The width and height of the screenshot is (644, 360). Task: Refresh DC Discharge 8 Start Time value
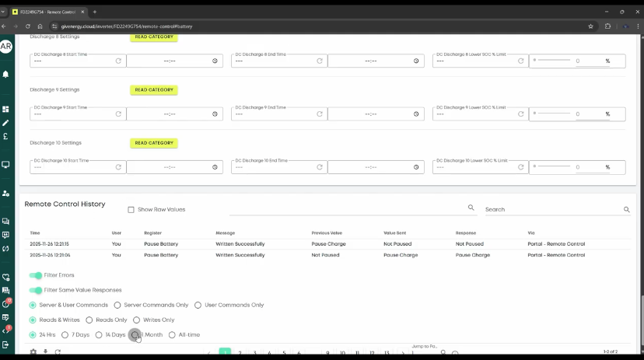click(x=118, y=61)
